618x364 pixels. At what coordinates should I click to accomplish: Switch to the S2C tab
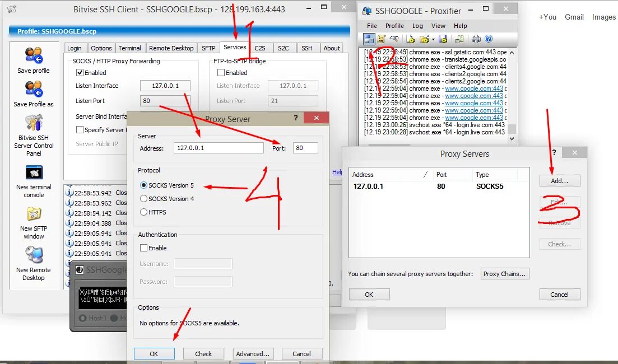coord(284,48)
